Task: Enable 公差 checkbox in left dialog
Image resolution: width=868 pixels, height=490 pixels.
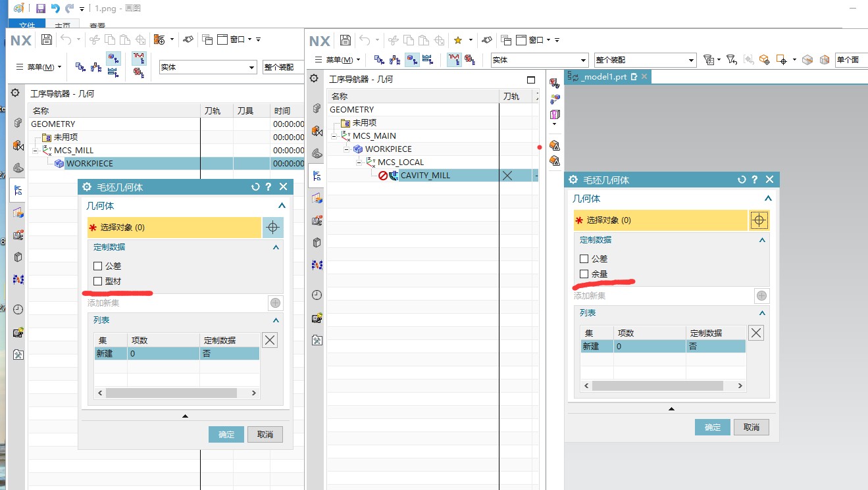Action: tap(98, 266)
